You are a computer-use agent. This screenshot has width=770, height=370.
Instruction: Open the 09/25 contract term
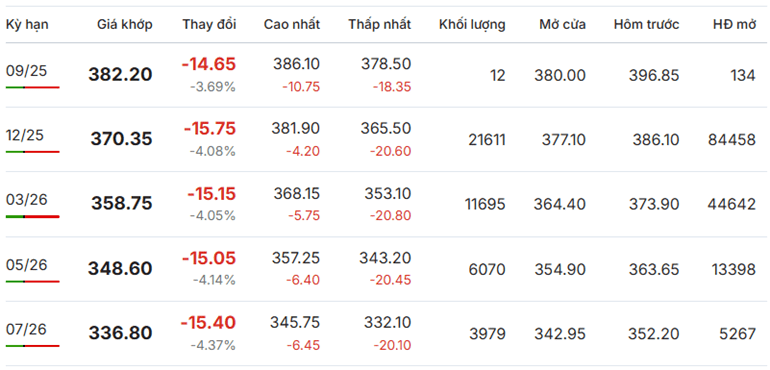tap(27, 71)
